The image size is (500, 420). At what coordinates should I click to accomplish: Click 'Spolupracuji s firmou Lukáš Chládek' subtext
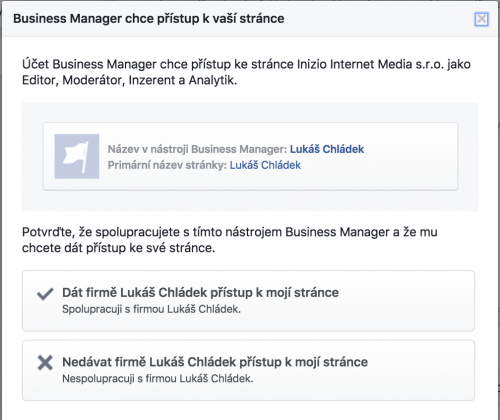[151, 309]
